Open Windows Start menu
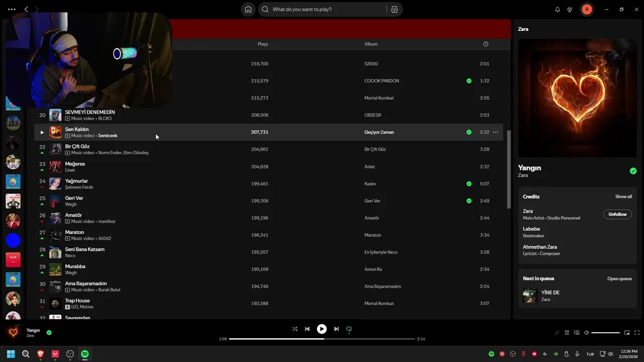This screenshot has height=362, width=644. [11, 354]
